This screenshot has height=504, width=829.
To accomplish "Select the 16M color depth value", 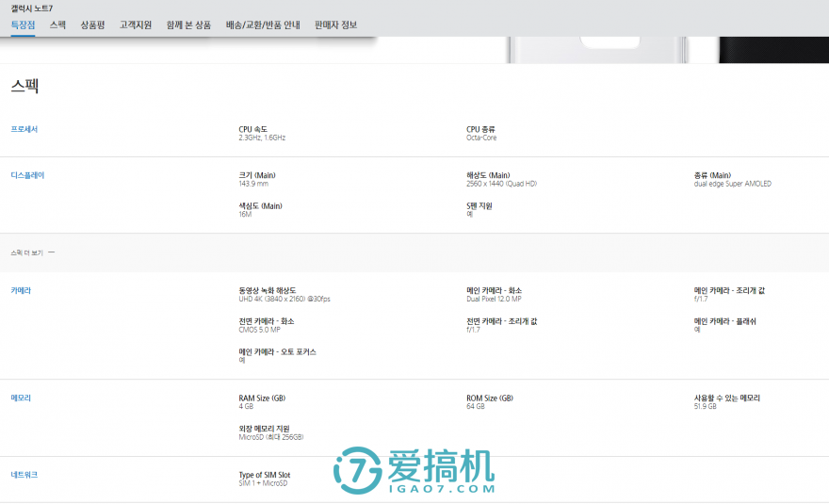I will click(x=245, y=214).
